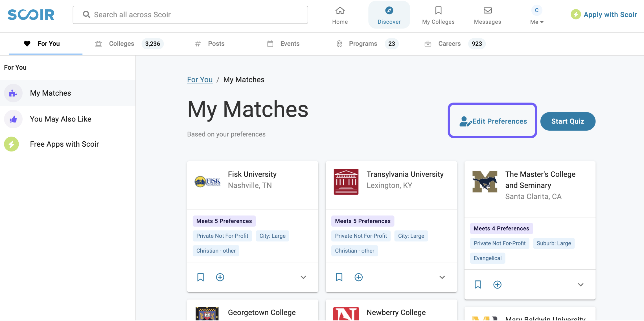Image resolution: width=644 pixels, height=321 pixels.
Task: Select My Matches in the sidebar
Action: [68, 93]
